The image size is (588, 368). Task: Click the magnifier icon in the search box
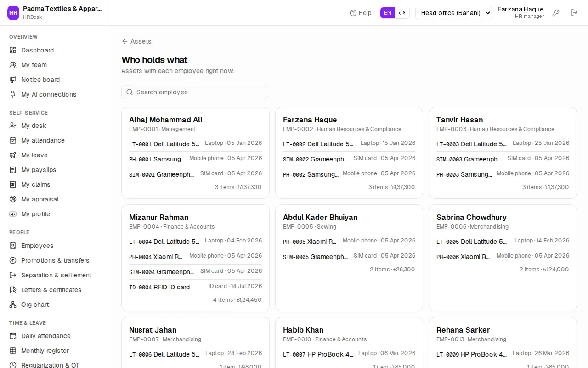(x=130, y=92)
